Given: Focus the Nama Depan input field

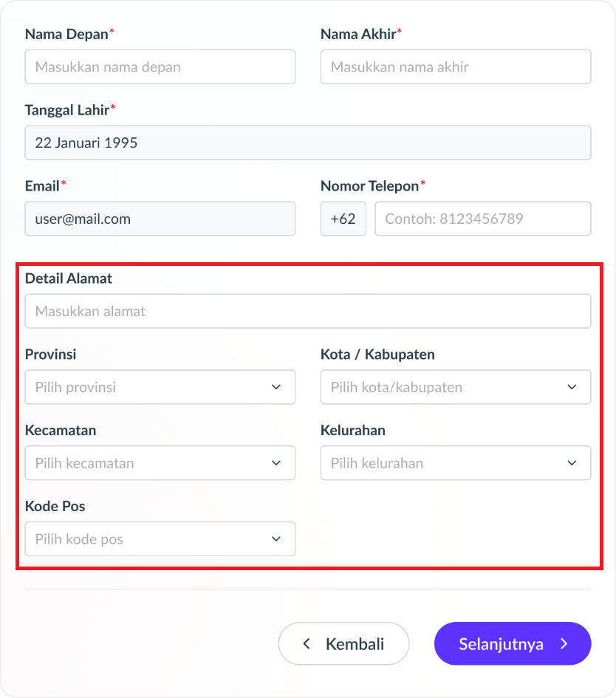Looking at the screenshot, I should coord(160,66).
